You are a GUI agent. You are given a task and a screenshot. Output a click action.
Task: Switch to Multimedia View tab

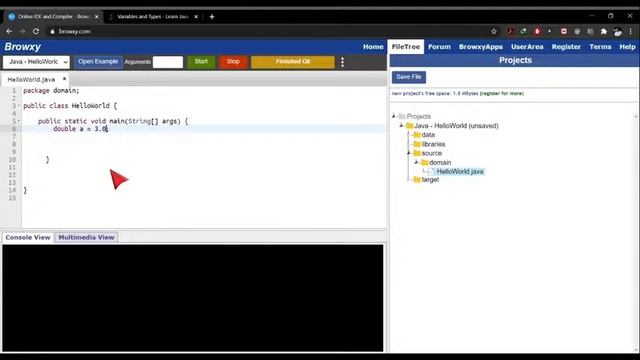(x=86, y=237)
